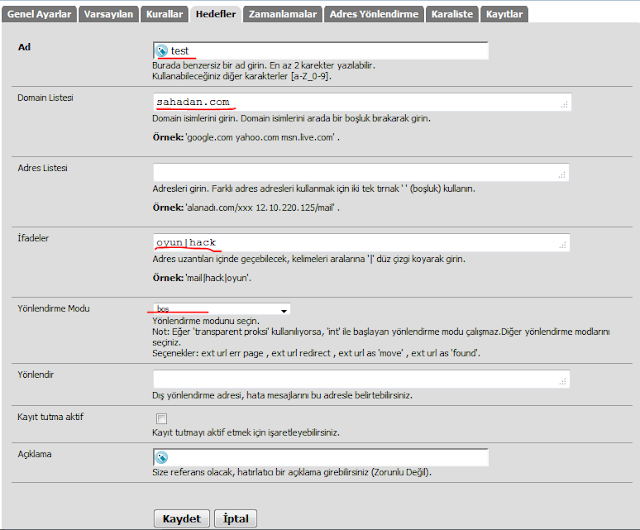Switch to the Varsayılan tab
640x530 pixels.
pos(109,14)
